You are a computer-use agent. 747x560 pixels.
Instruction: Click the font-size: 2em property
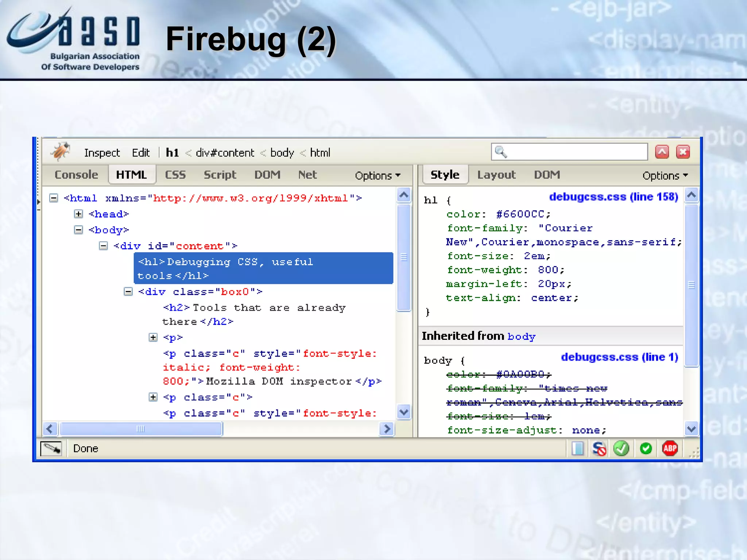coord(499,256)
